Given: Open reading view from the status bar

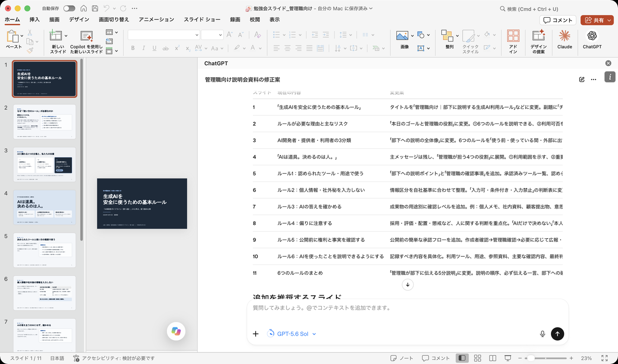Looking at the screenshot, I should (493, 358).
